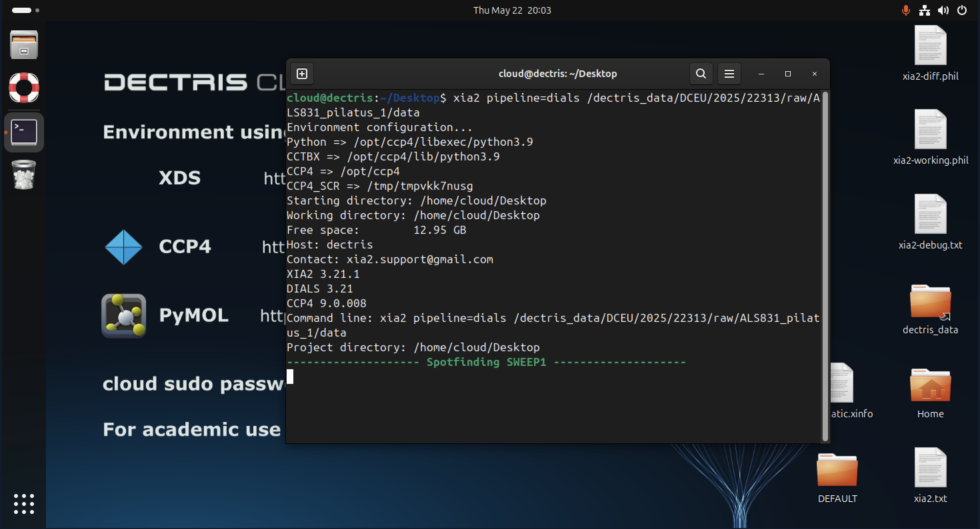Maximize the terminal window

coord(788,74)
